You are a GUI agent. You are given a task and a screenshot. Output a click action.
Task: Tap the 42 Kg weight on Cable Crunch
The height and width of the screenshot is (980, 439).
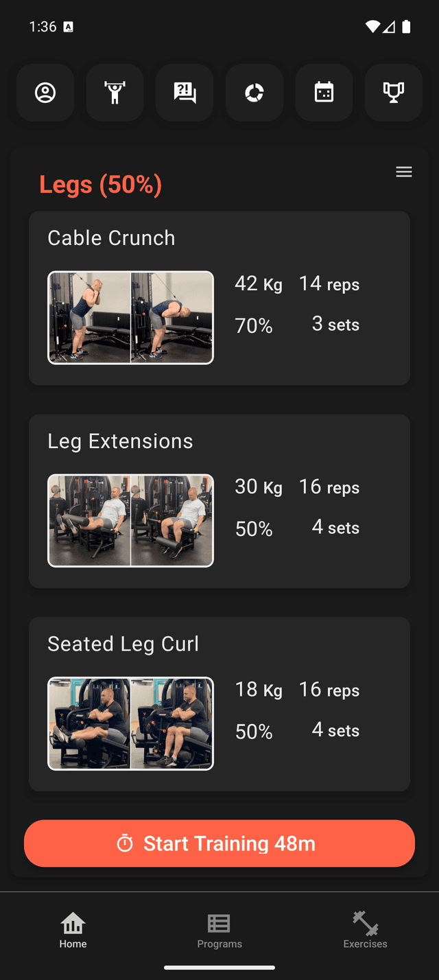pyautogui.click(x=258, y=284)
